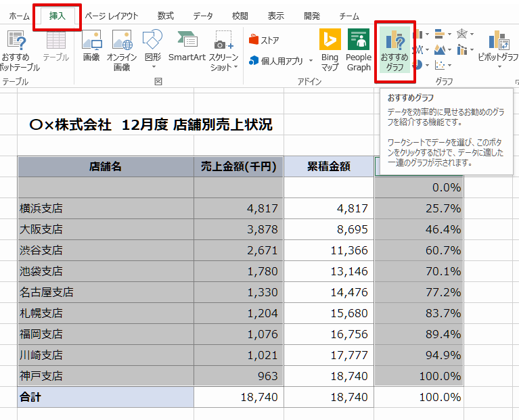
Task: Select the sales cell showing 963
Action: point(239,376)
